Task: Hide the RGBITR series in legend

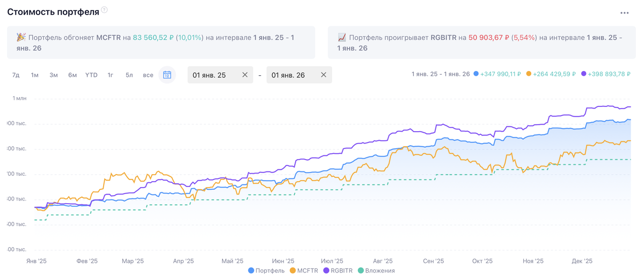Action: click(338, 270)
